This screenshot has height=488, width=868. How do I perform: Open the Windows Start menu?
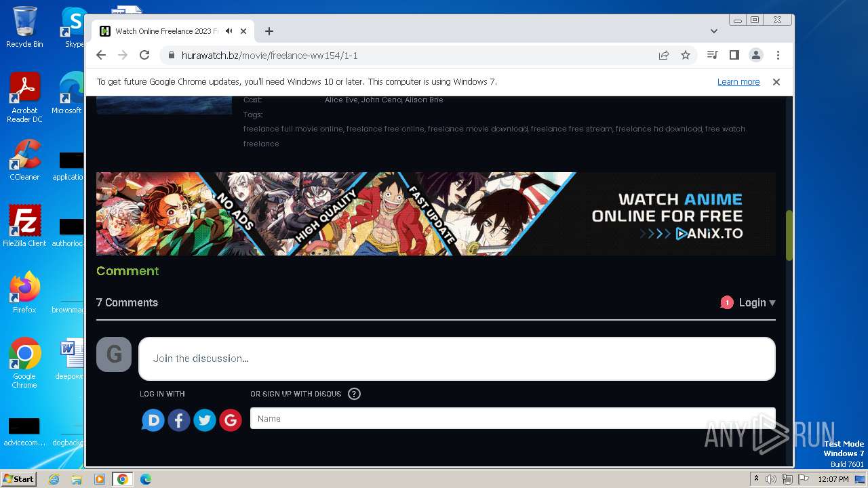click(x=18, y=479)
